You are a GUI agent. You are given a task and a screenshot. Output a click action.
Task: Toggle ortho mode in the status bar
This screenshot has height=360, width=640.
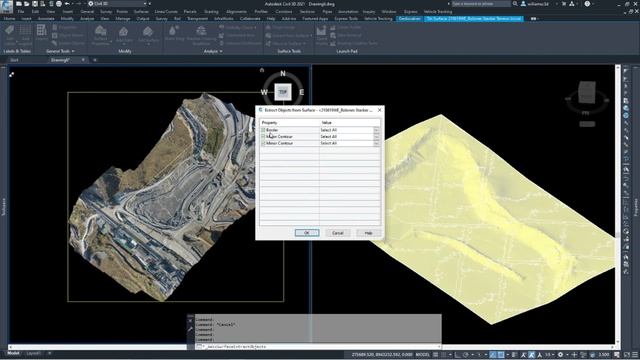point(458,355)
